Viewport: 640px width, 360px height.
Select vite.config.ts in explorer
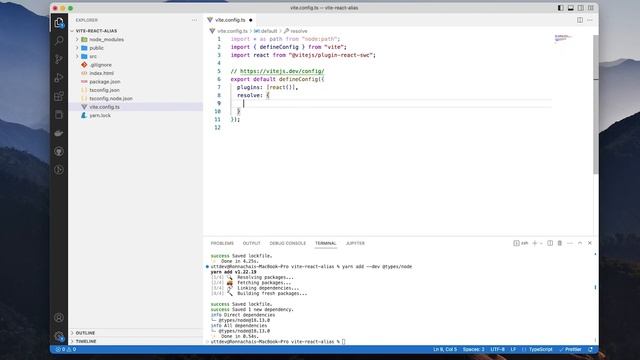[x=104, y=107]
